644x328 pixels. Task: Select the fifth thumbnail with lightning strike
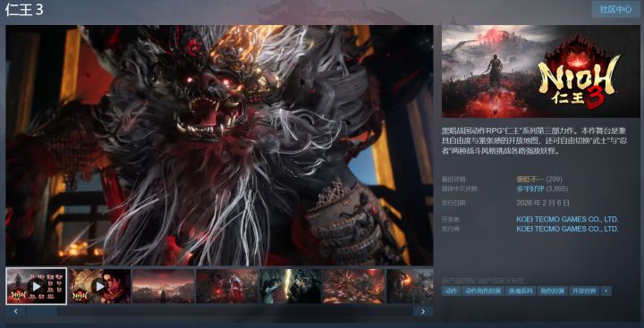coord(291,286)
